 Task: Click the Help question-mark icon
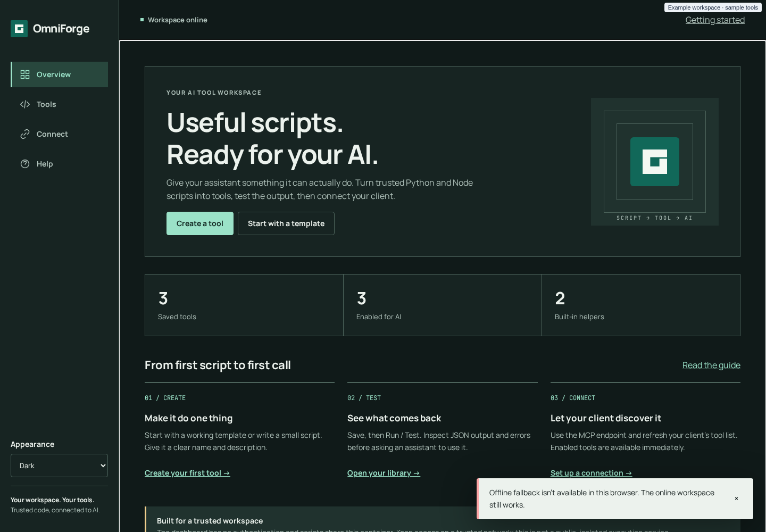click(x=25, y=164)
